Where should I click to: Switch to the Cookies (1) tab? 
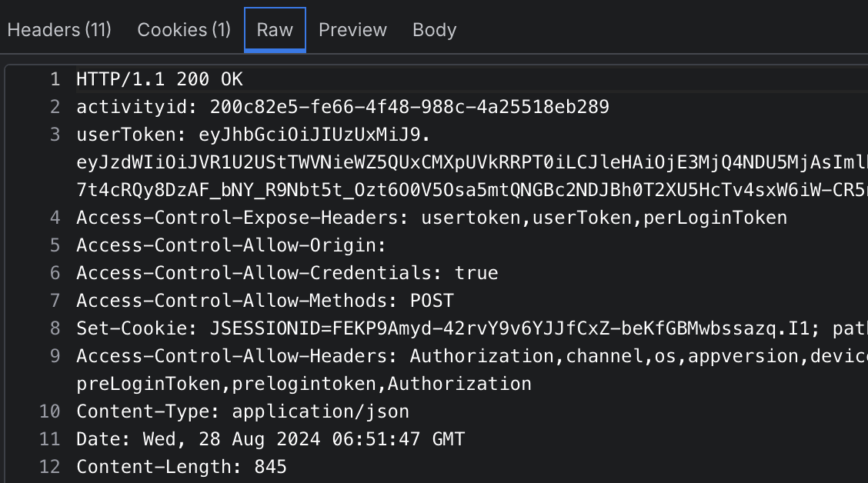[x=184, y=30]
